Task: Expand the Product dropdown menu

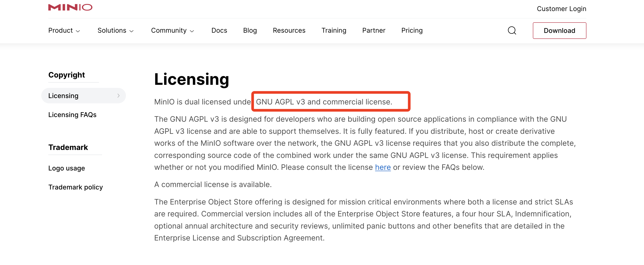Action: coord(64,30)
